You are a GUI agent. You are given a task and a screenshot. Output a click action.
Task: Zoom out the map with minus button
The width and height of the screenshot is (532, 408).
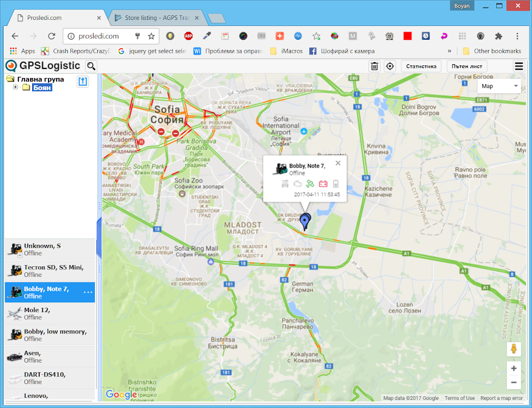514,382
